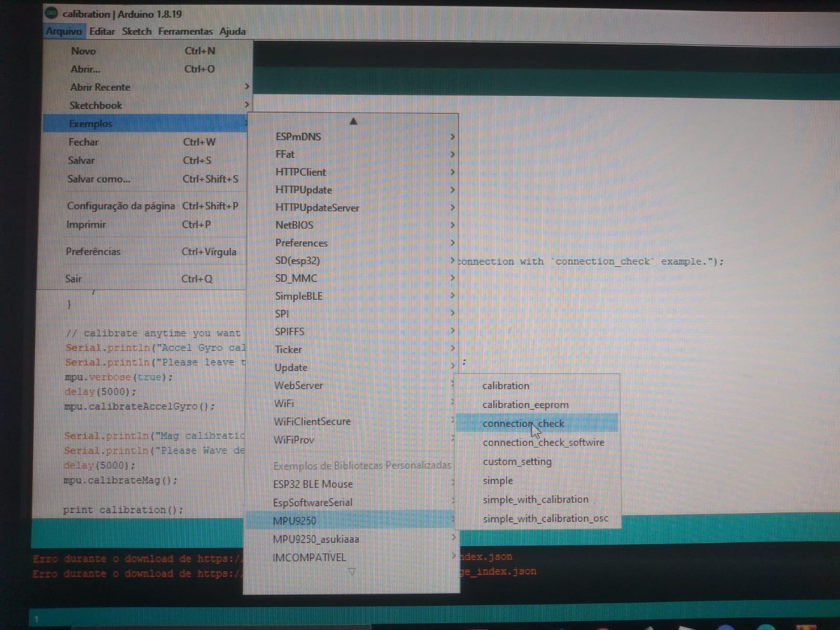The width and height of the screenshot is (840, 630).
Task: Open the Arquivo menu
Action: 64,31
